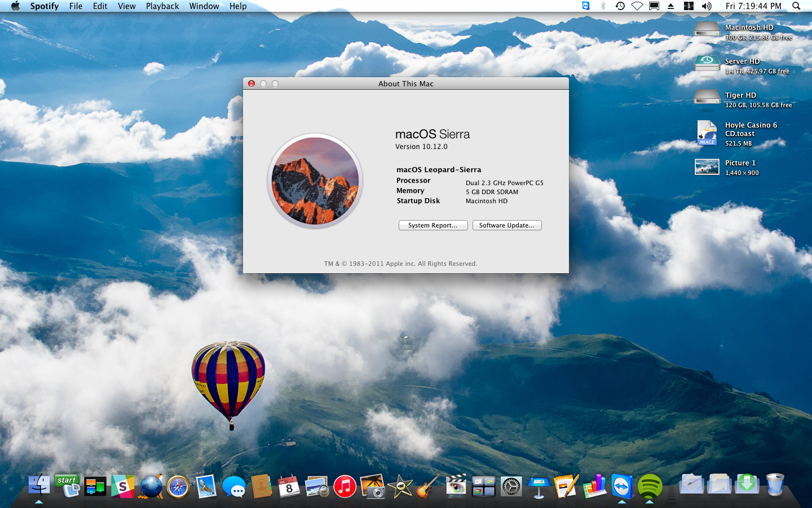Launch the Remote Desktop start icon in dock
The height and width of the screenshot is (508, 812).
tap(67, 485)
